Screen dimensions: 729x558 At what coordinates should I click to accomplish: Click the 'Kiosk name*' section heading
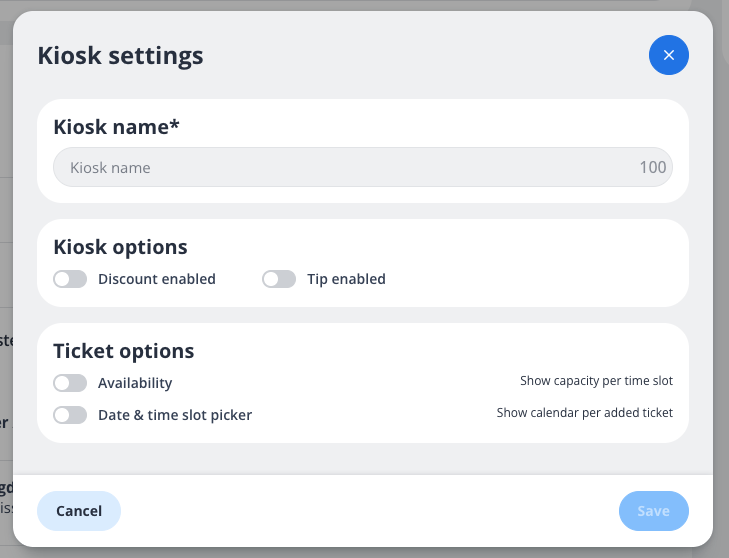coord(115,126)
